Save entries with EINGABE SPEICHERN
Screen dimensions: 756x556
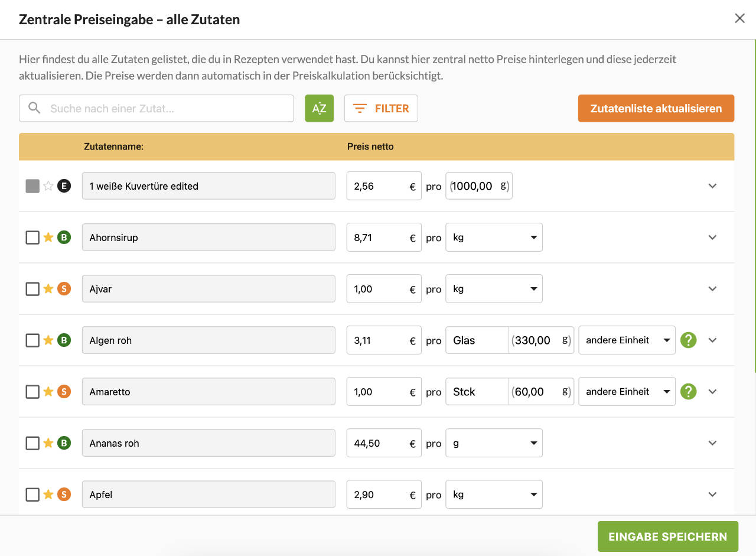[667, 537]
